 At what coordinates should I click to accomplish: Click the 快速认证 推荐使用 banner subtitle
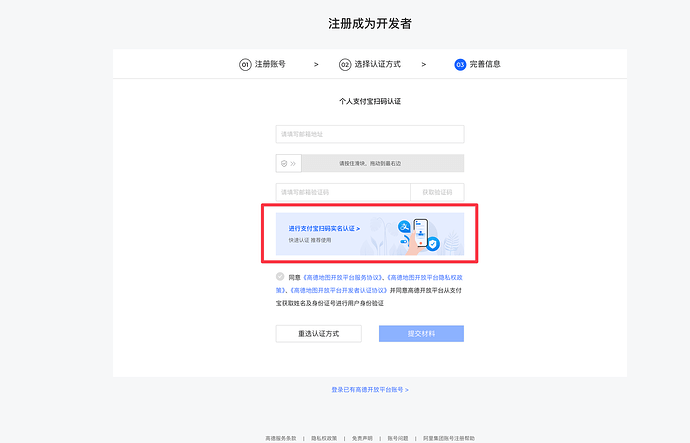[310, 240]
